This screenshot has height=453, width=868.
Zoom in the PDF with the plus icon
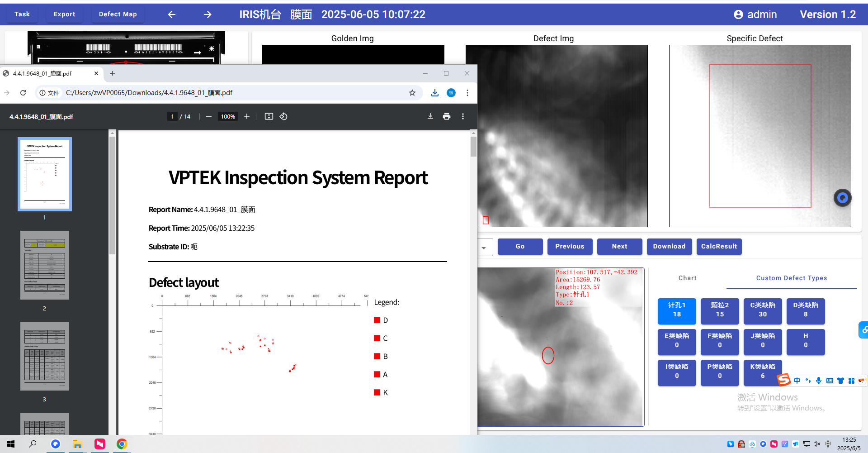click(x=247, y=116)
